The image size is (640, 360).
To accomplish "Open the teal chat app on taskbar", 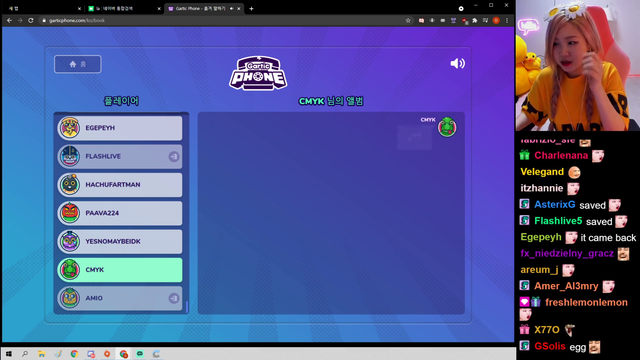I will tap(140, 354).
